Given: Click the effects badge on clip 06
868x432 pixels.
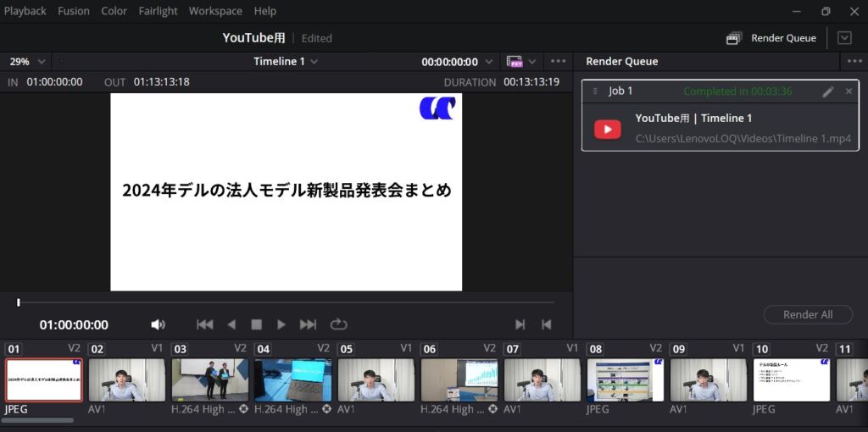Looking at the screenshot, I should click(492, 409).
